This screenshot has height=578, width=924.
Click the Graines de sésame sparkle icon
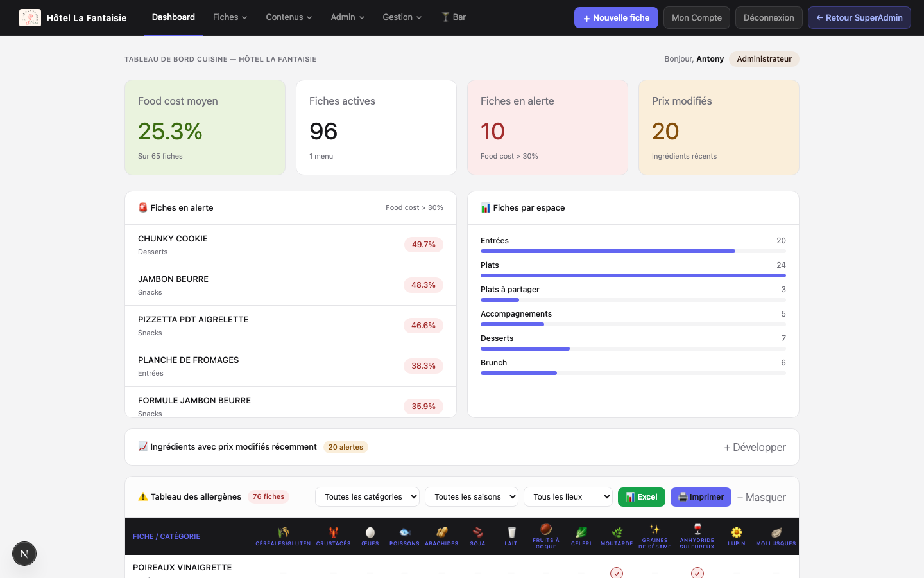pyautogui.click(x=654, y=529)
